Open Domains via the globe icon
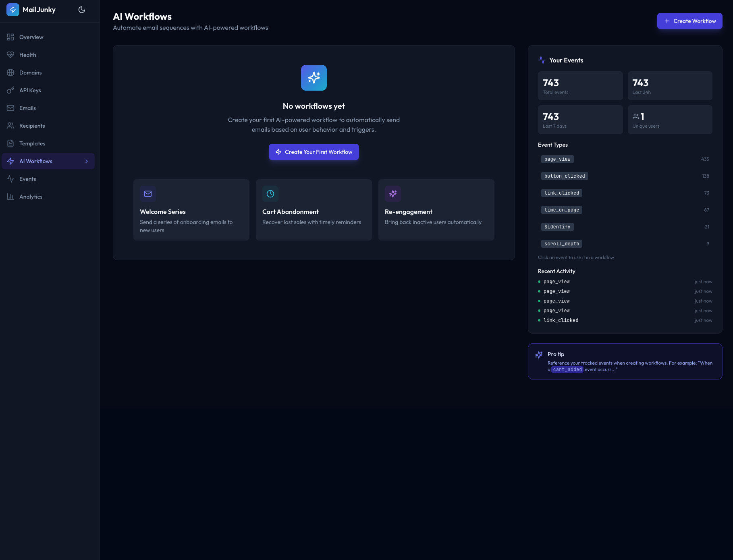The image size is (733, 560). [11, 73]
